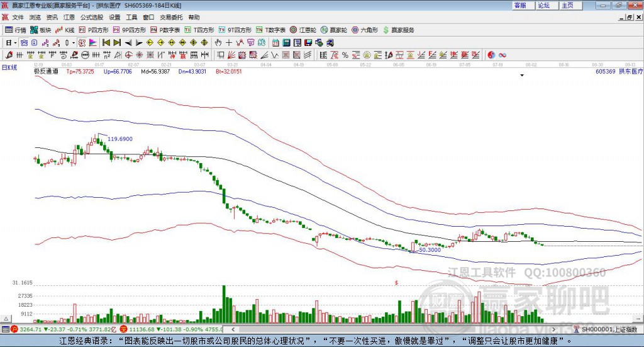Click the floppy disk save icon
The height and width of the screenshot is (347, 644).
click(308, 43)
